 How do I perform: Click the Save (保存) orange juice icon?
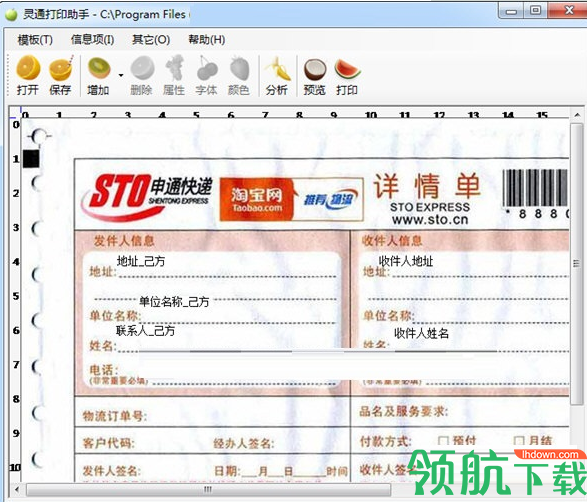[61, 68]
